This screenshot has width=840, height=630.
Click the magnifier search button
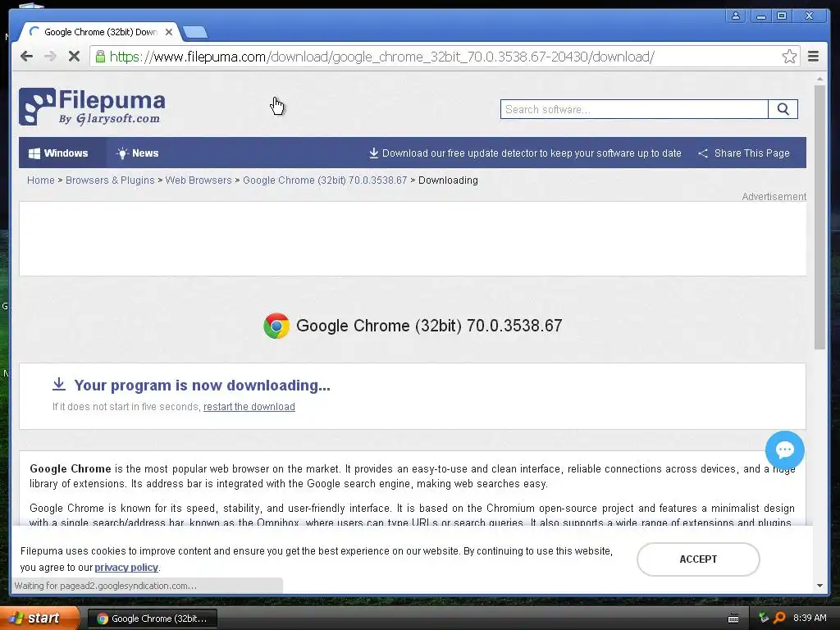coord(783,109)
